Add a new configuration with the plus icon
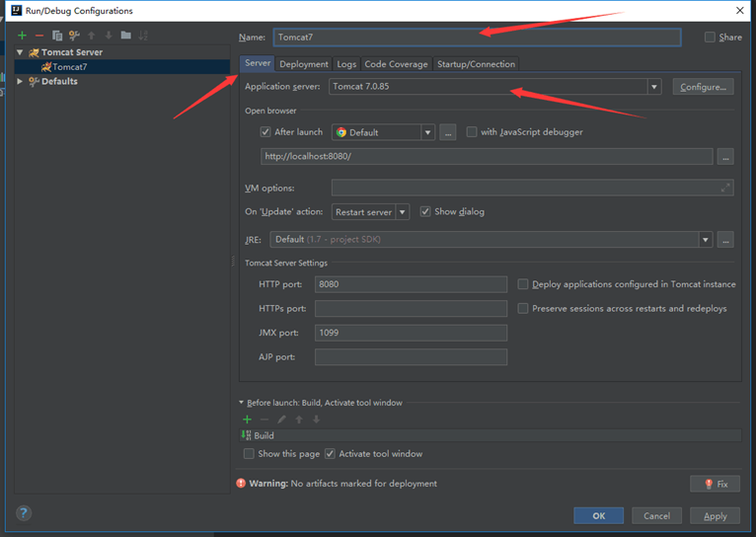The height and width of the screenshot is (537, 756). point(22,36)
